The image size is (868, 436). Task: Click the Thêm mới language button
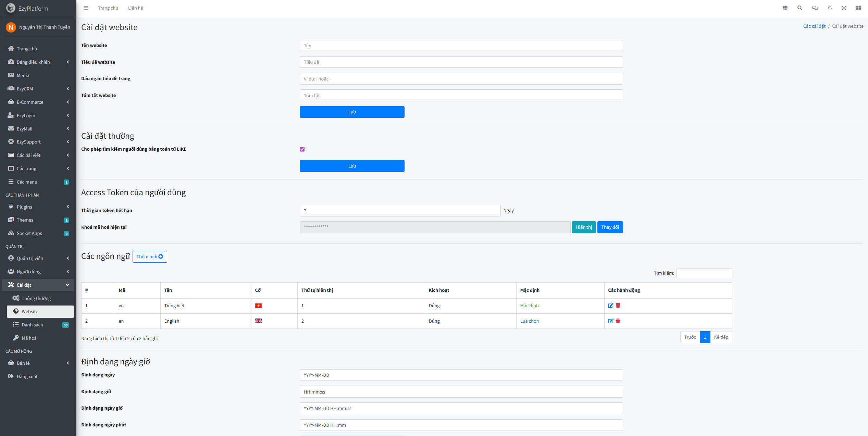click(x=150, y=257)
